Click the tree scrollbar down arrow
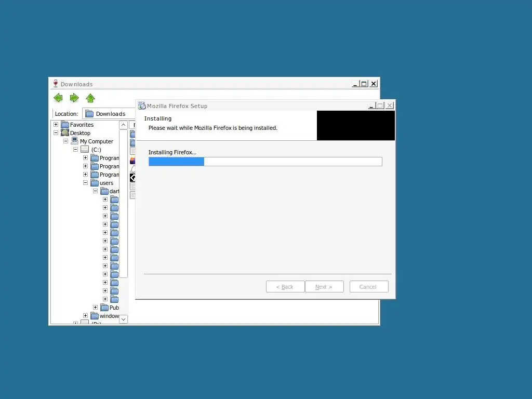 point(124,320)
